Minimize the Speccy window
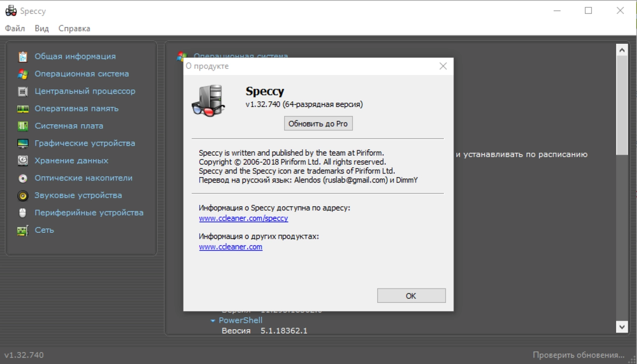The image size is (637, 364). [x=556, y=11]
